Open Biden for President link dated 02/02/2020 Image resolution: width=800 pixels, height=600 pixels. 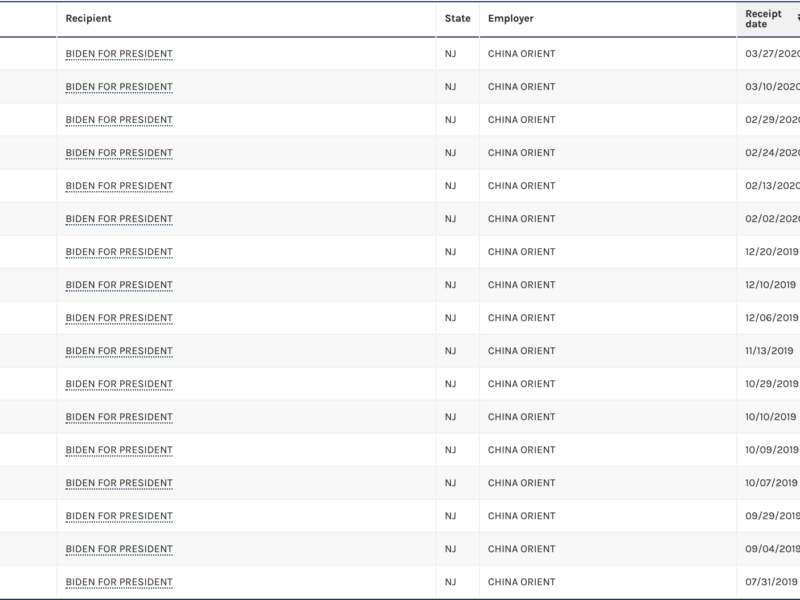(x=119, y=219)
